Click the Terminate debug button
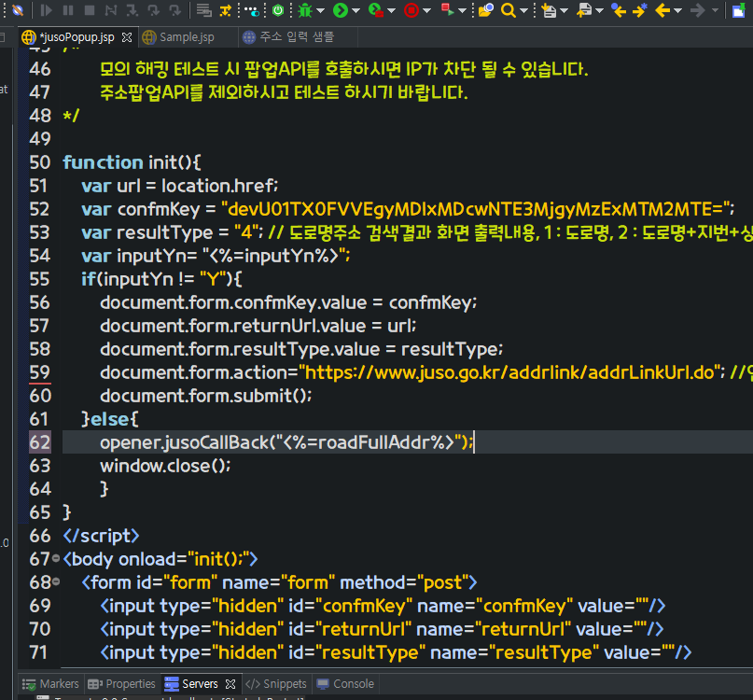Viewport: 753px width, 700px height. tap(90, 10)
